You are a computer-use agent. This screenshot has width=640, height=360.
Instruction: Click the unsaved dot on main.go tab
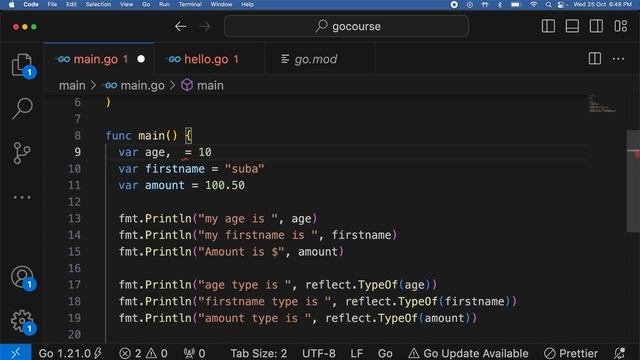[x=141, y=59]
